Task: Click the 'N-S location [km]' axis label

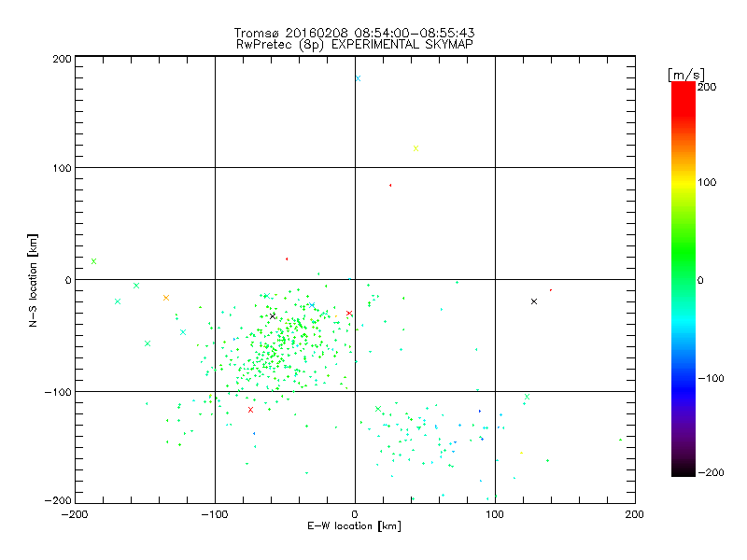Action: (x=33, y=280)
